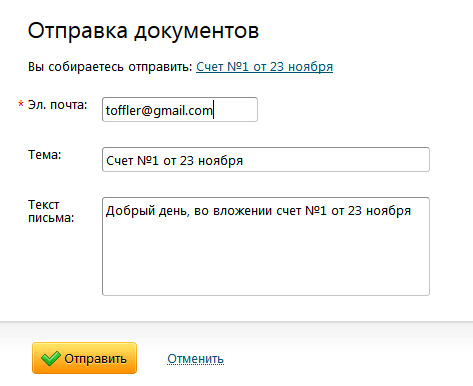Click the word Отправить on the orange button
The width and height of the screenshot is (473, 386).
(x=95, y=359)
